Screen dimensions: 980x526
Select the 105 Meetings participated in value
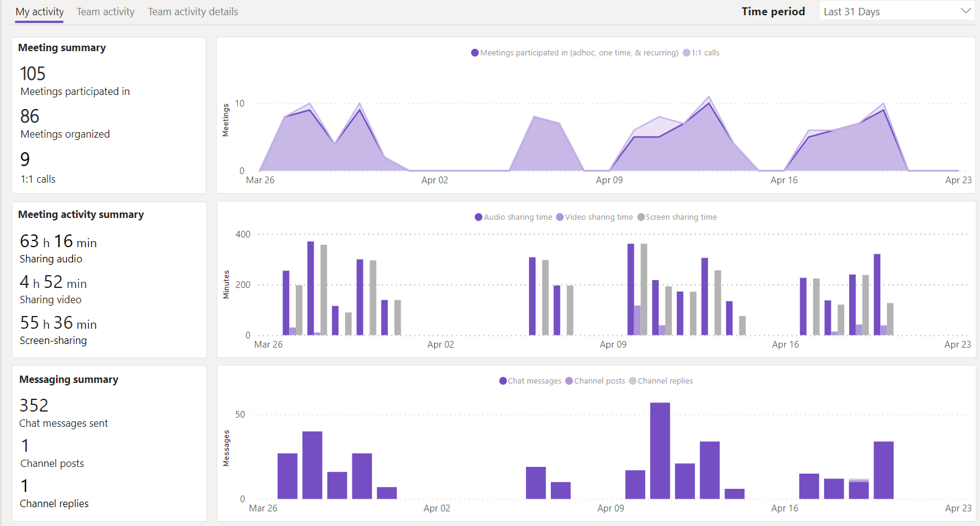point(33,74)
